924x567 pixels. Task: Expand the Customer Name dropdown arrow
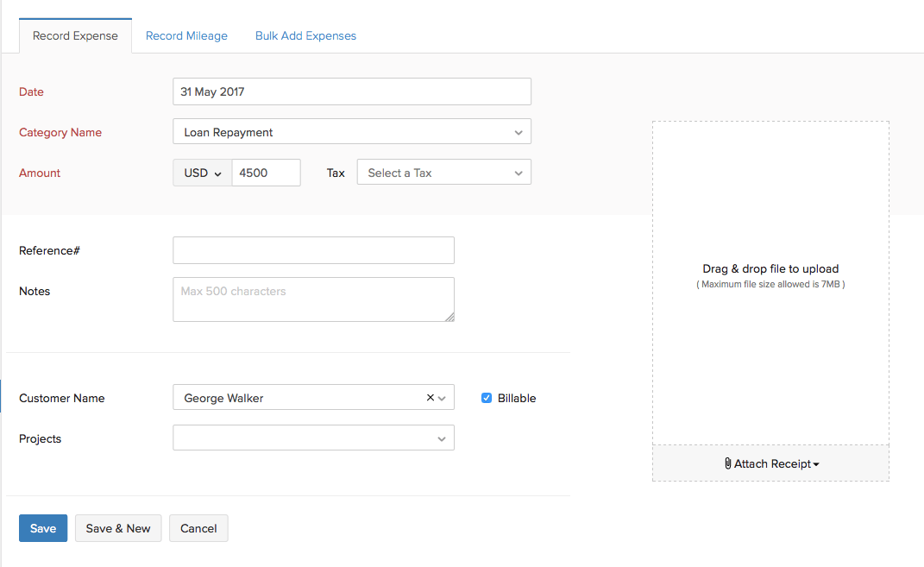(x=443, y=398)
